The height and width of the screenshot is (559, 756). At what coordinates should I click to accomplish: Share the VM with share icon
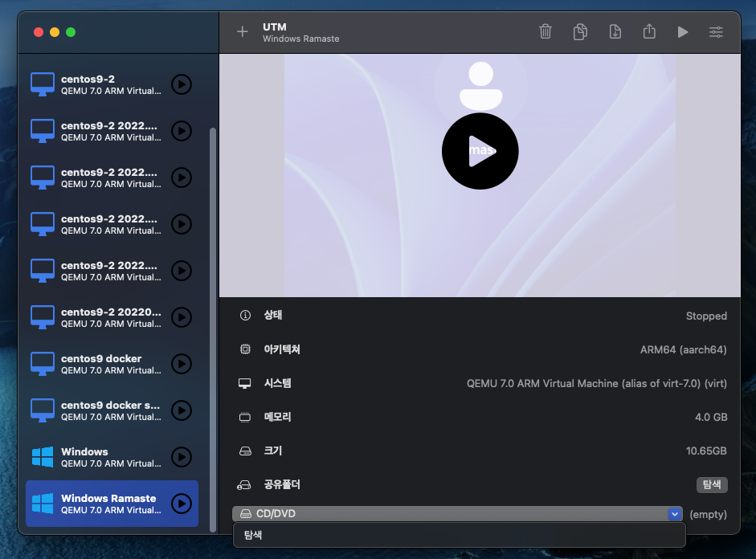(x=649, y=31)
